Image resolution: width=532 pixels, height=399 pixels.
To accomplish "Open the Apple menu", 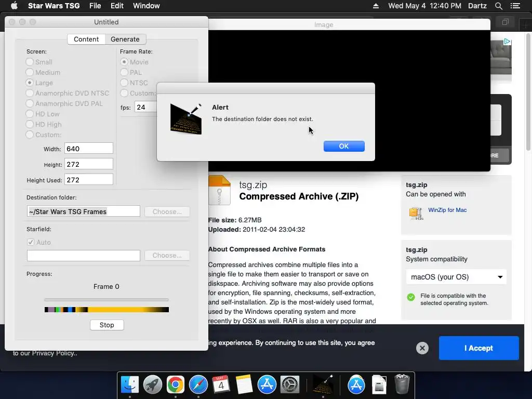I will [x=14, y=6].
